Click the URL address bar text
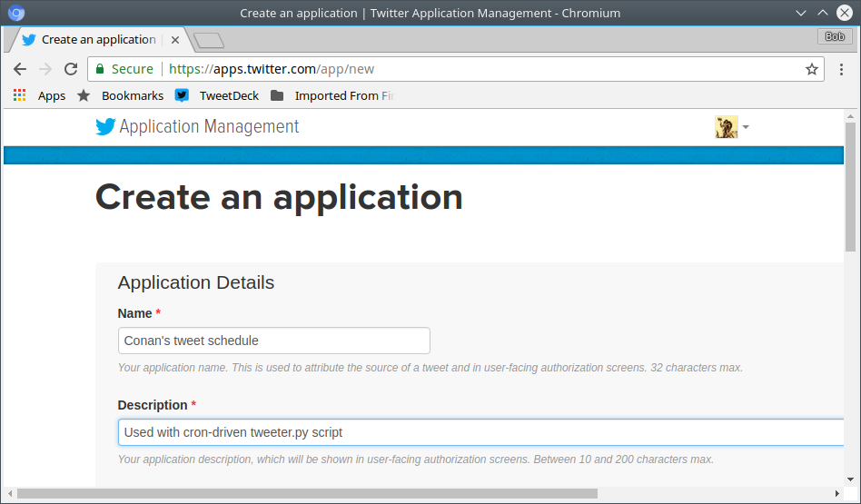Image resolution: width=861 pixels, height=504 pixels. 272,69
